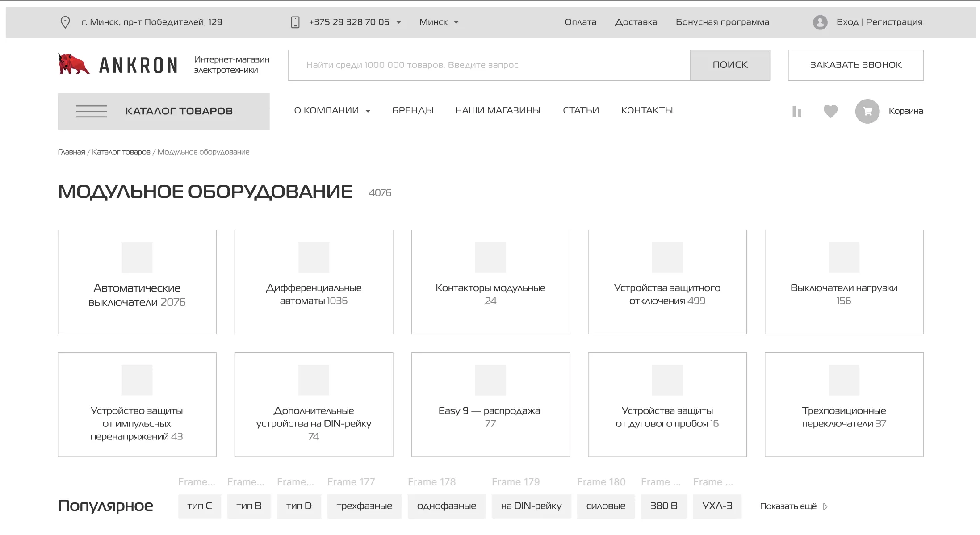Open the product comparison bars icon

click(x=796, y=111)
